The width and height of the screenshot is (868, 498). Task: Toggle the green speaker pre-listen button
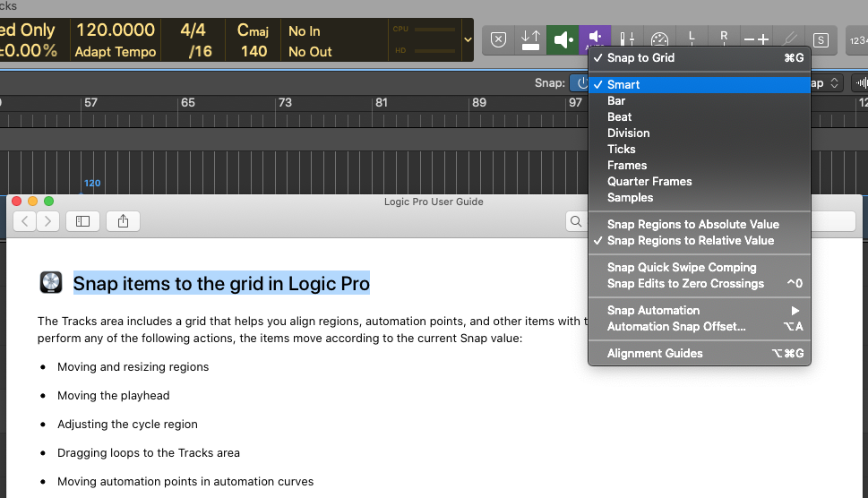[x=563, y=39]
